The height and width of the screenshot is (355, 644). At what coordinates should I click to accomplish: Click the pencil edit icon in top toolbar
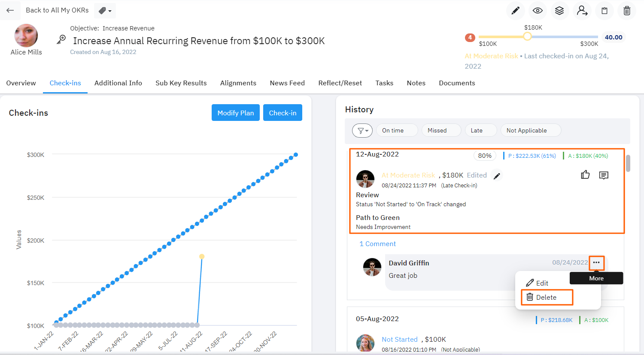515,11
